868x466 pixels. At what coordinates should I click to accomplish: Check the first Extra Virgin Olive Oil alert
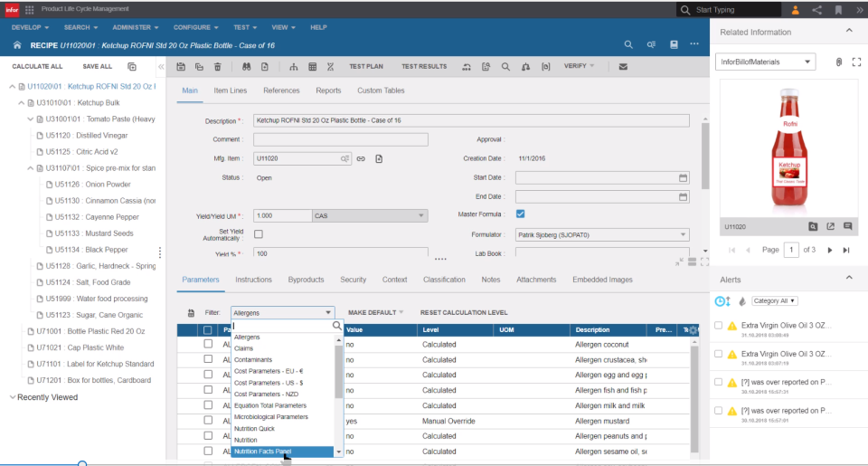[x=718, y=326]
